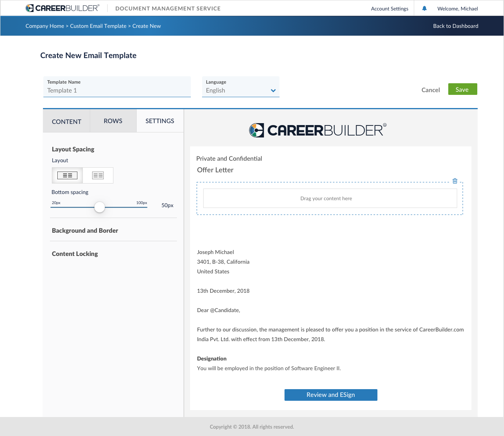The width and height of the screenshot is (504, 436).
Task: Click the green Save button
Action: pyautogui.click(x=463, y=89)
